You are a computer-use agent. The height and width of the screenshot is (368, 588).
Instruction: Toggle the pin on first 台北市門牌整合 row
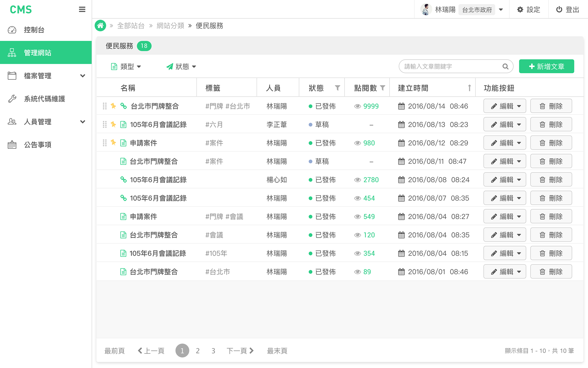[x=113, y=106]
